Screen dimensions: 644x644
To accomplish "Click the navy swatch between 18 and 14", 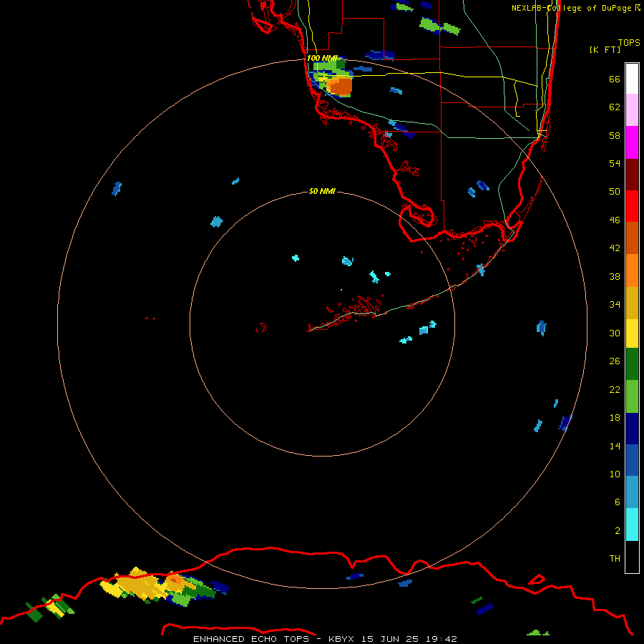I will point(632,428).
